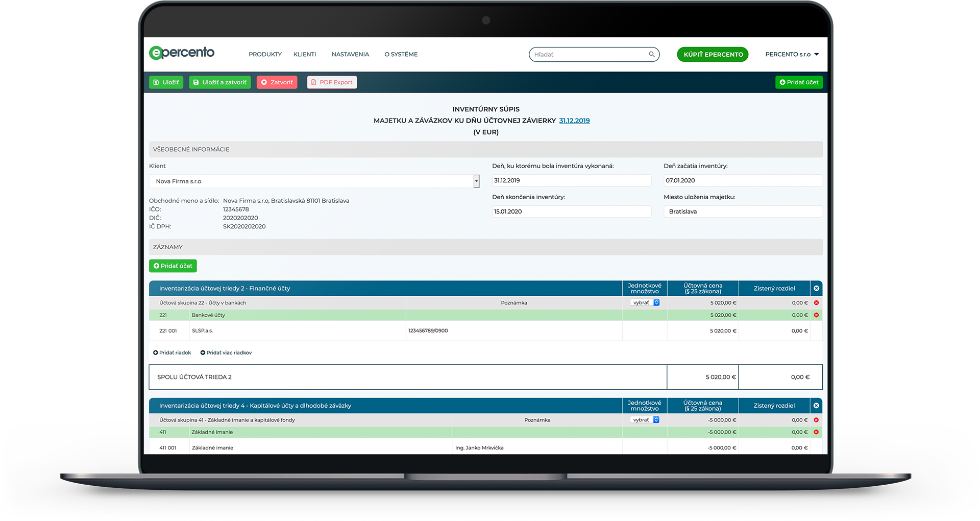This screenshot has height=521, width=980.
Task: Open the vybrať dropdown for group 41
Action: [645, 420]
